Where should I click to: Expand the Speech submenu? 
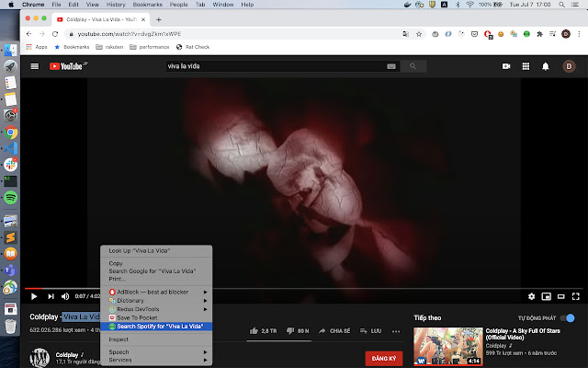[156, 351]
